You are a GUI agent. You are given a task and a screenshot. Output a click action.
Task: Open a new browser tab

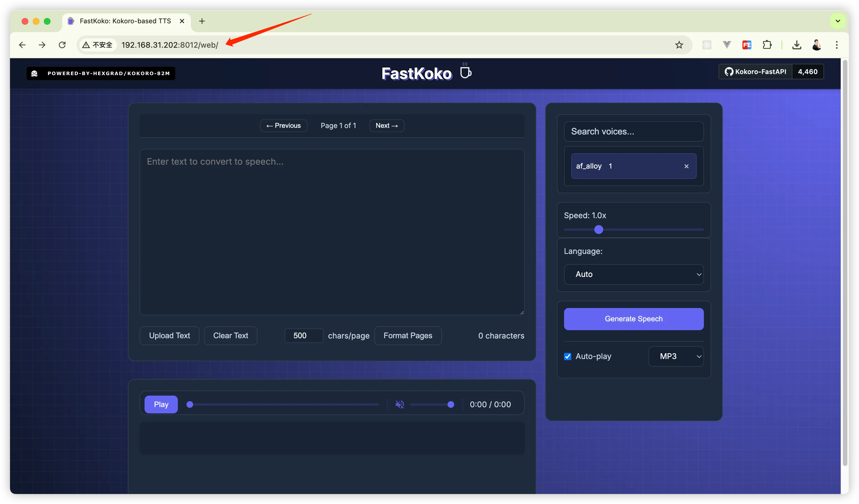click(202, 21)
